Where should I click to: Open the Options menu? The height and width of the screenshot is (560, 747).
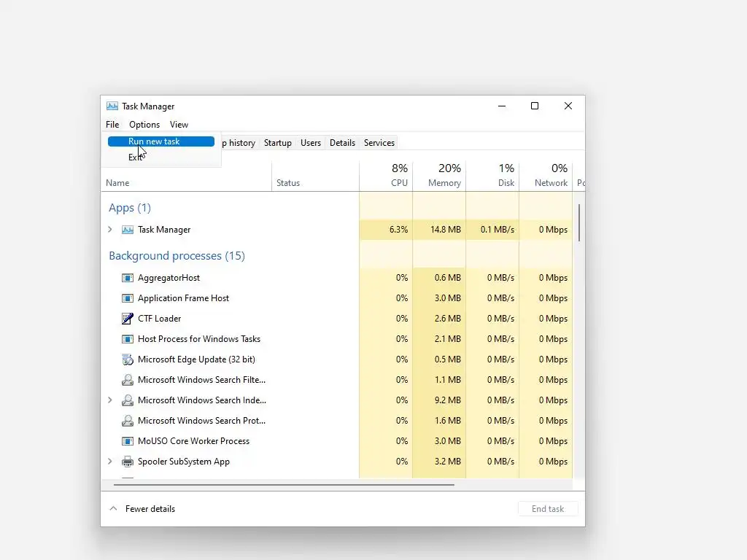coord(144,124)
